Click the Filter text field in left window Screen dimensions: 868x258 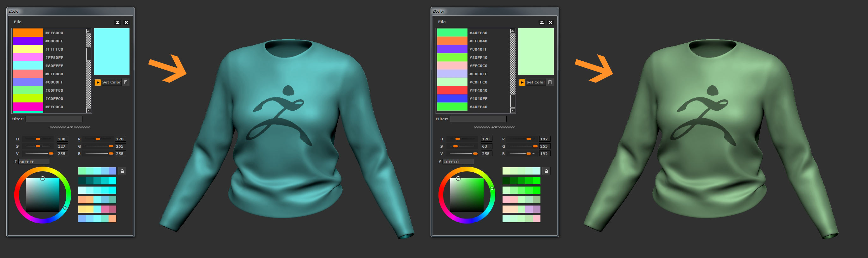(x=54, y=119)
